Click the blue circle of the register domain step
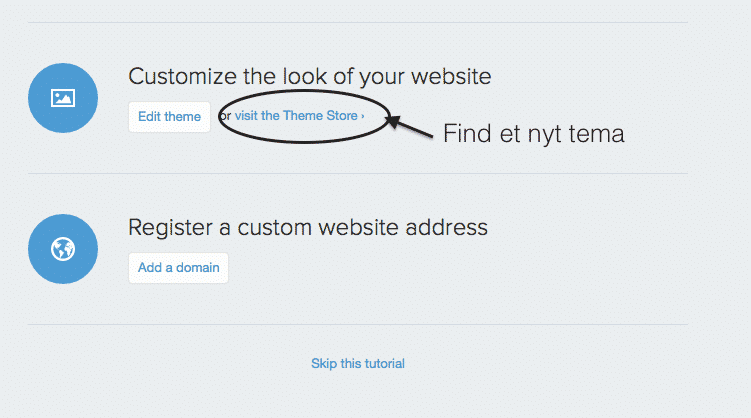 tap(63, 249)
